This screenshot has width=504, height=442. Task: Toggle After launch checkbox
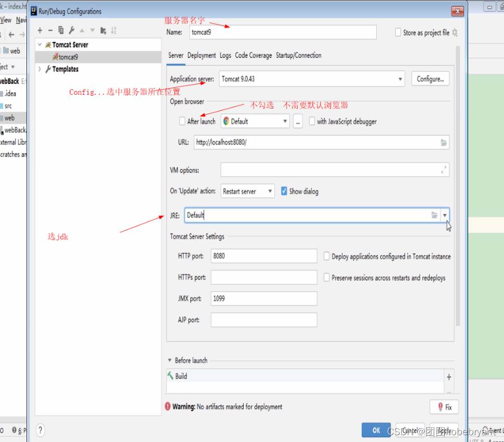pyautogui.click(x=182, y=121)
